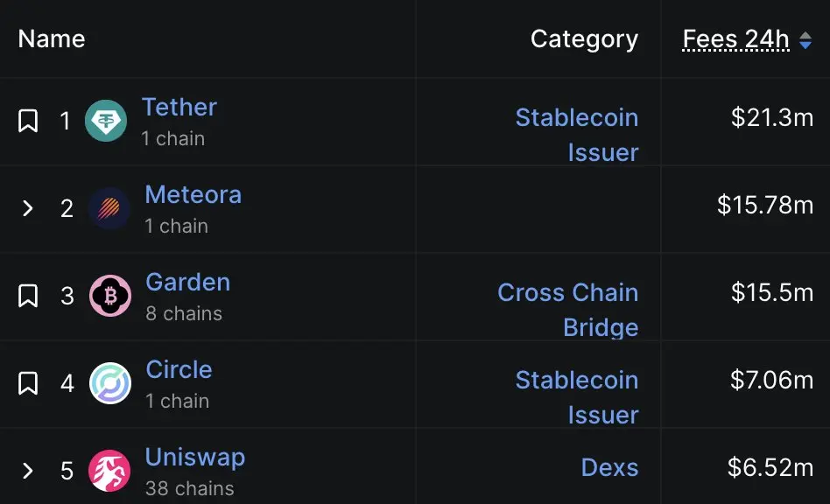Viewport: 830px width, 504px height.
Task: Sort by Fees 24h column
Action: pyautogui.click(x=735, y=39)
